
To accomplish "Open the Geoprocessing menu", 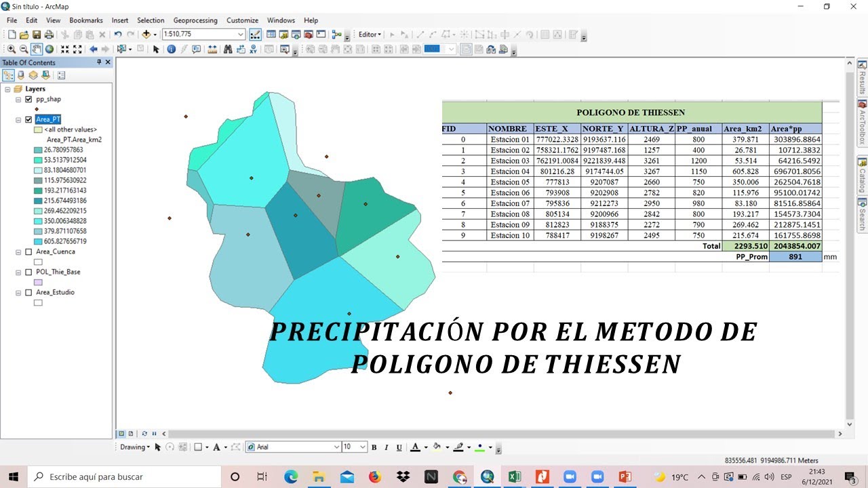I will click(195, 20).
